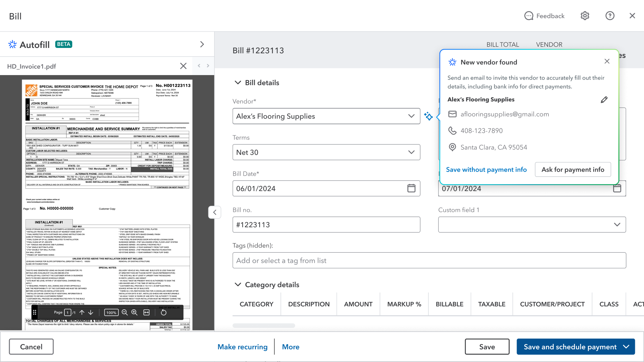Click the CLASS column header

[609, 304]
